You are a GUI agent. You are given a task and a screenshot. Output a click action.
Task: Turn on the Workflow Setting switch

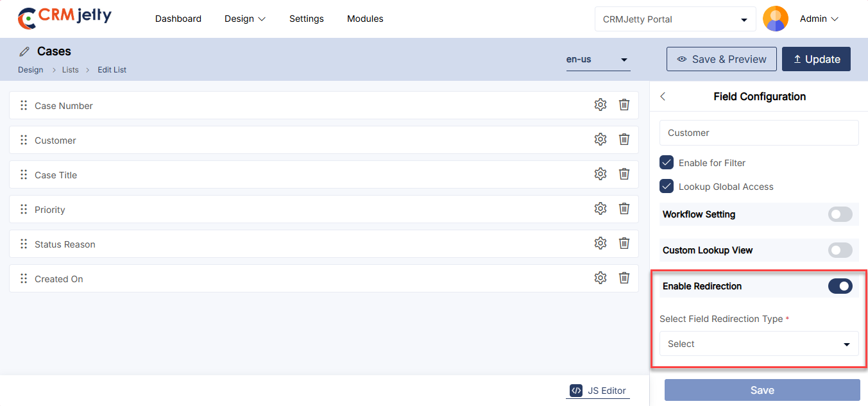pyautogui.click(x=840, y=214)
